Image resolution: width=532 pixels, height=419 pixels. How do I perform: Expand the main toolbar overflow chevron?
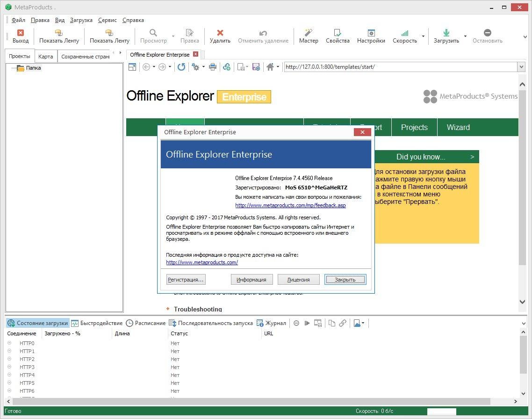[x=525, y=36]
